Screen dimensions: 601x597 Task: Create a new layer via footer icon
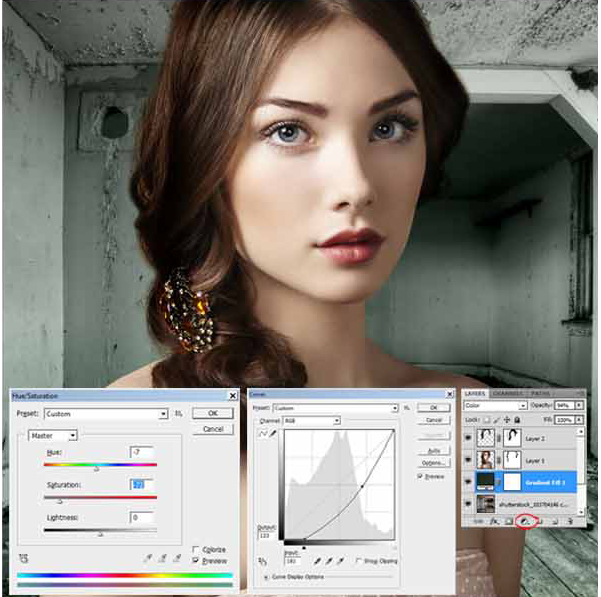(x=555, y=522)
